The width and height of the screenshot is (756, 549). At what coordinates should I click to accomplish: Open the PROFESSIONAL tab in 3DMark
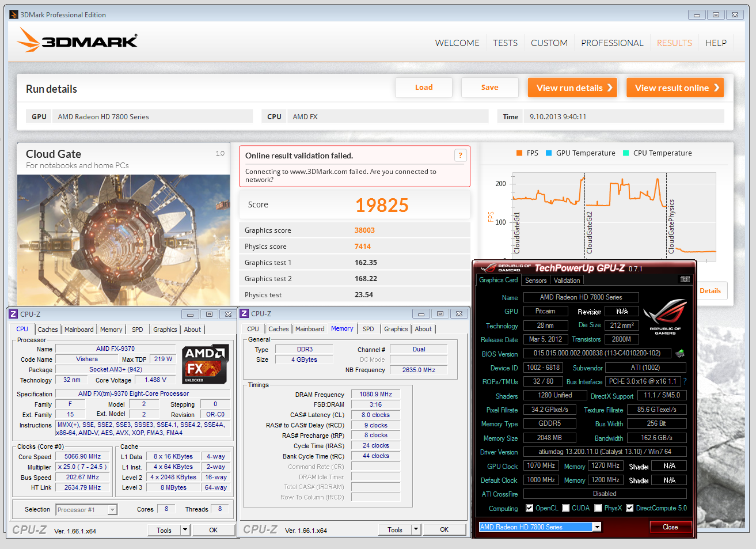pos(612,43)
